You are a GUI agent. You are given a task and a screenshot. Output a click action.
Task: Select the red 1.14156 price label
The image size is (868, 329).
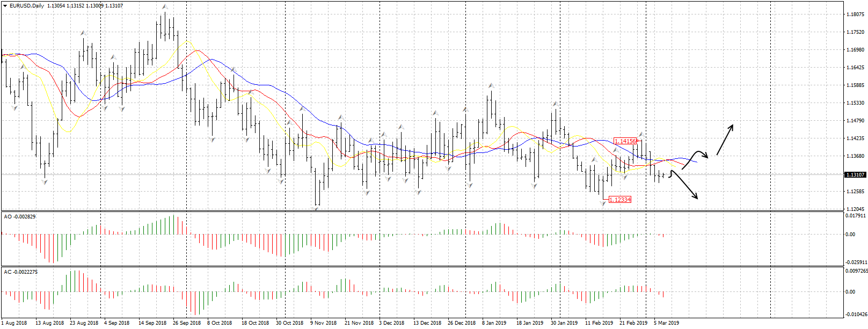pos(625,141)
